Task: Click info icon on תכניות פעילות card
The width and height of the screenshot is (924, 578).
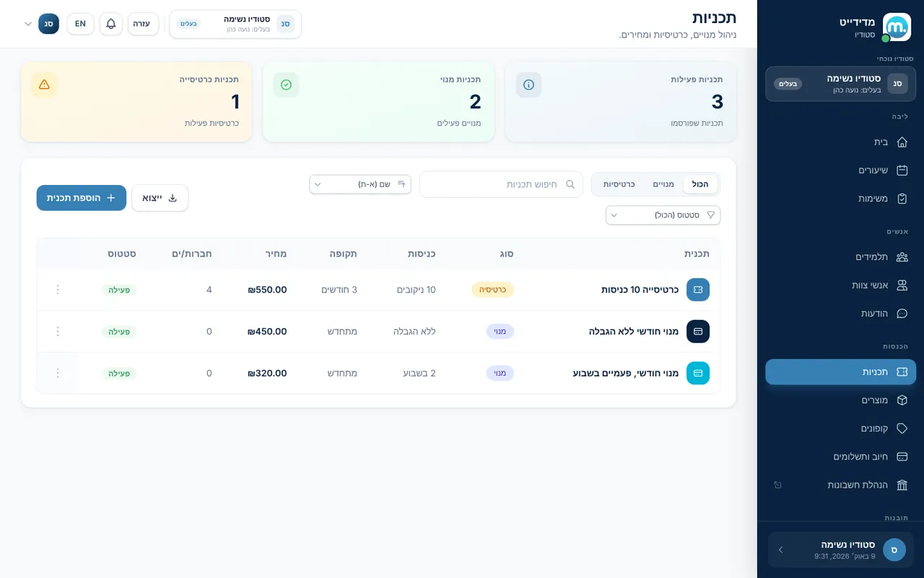Action: (528, 85)
